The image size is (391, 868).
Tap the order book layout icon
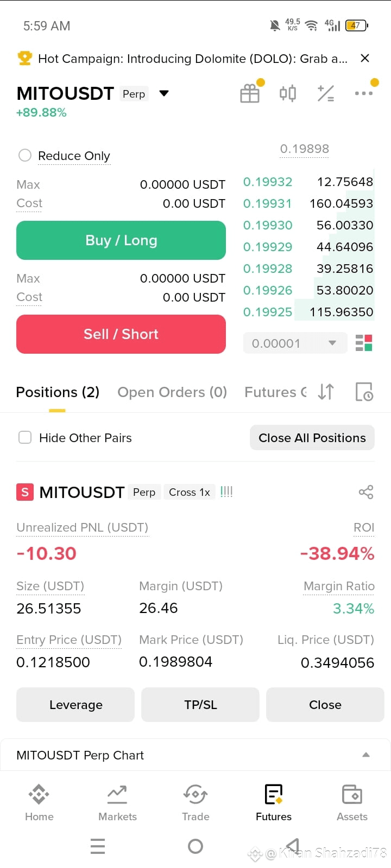coord(364,343)
